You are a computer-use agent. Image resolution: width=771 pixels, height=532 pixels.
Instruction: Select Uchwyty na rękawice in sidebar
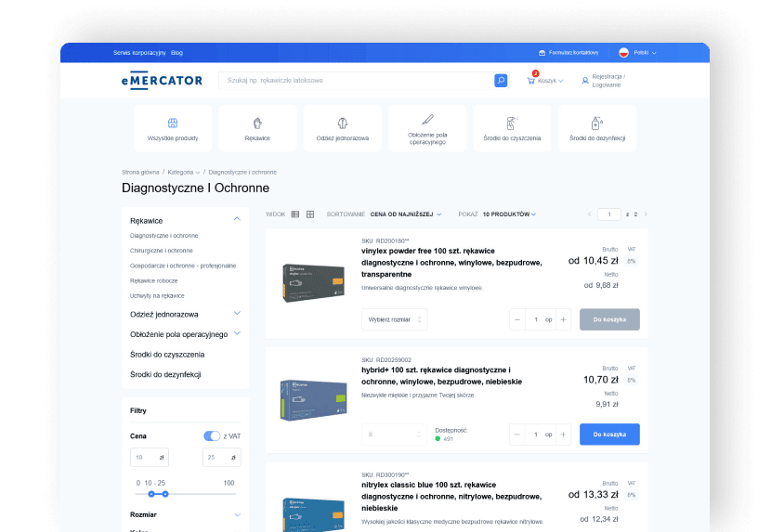coord(157,296)
